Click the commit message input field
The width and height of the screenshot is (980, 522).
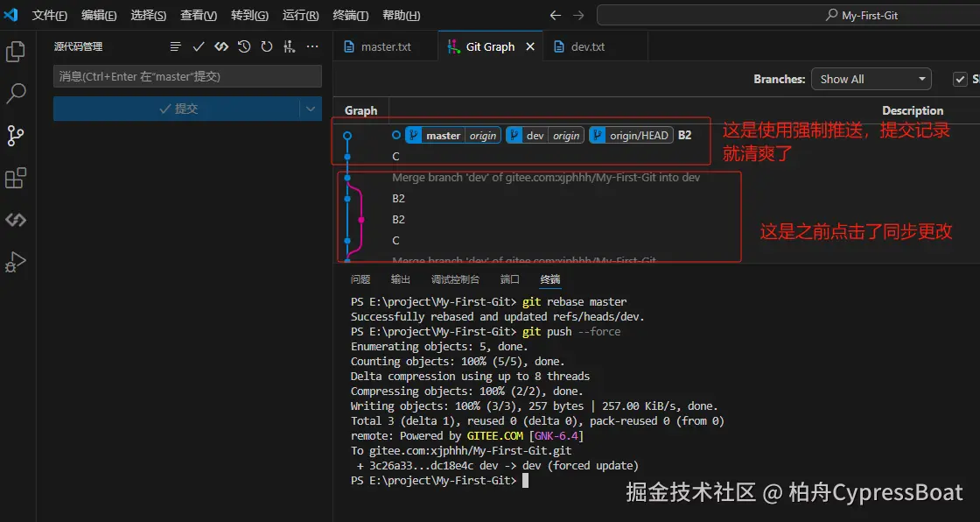(x=187, y=76)
